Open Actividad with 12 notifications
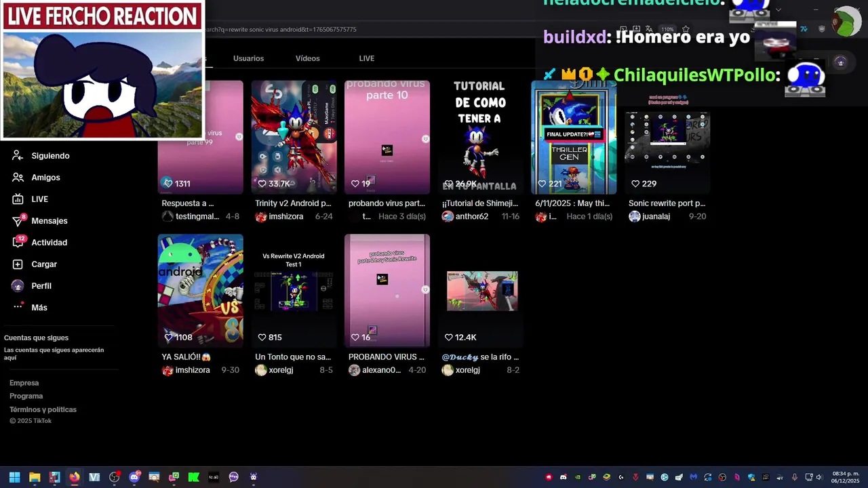The width and height of the screenshot is (868, 488). (x=39, y=243)
